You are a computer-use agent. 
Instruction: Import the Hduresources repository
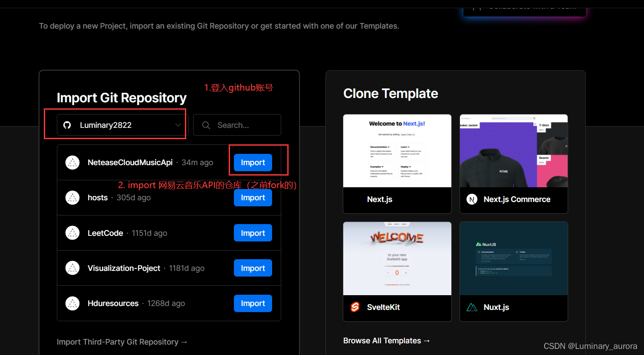(253, 303)
